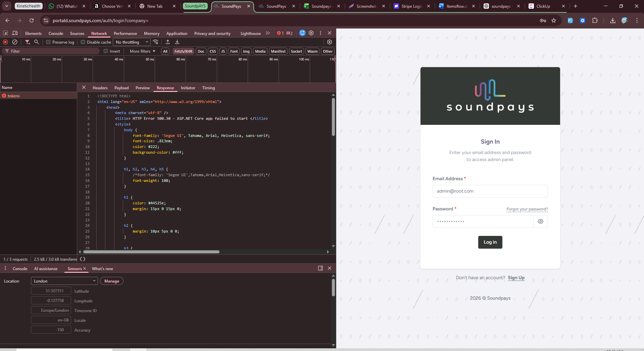This screenshot has width=644, height=351.
Task: Enable the Preserve log checkbox
Action: (x=48, y=42)
